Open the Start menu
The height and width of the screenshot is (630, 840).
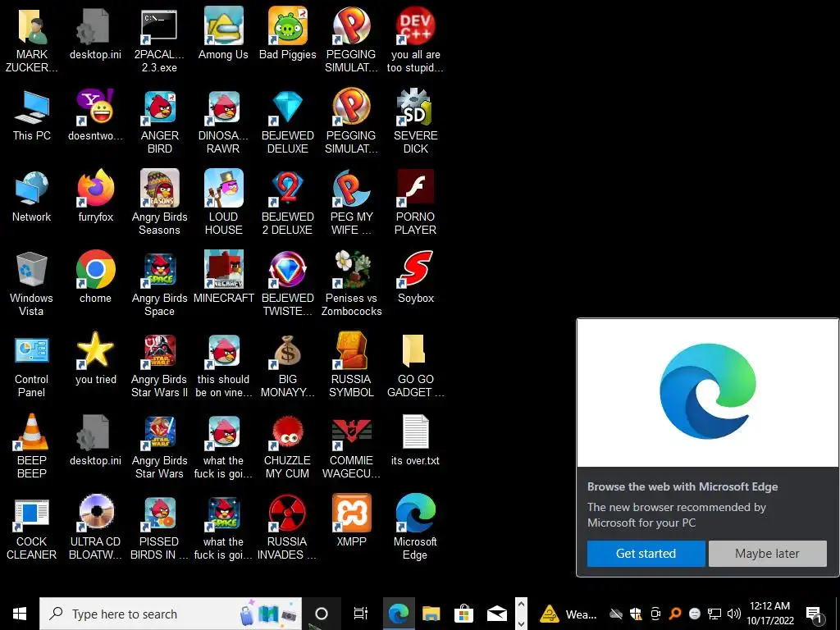point(20,614)
